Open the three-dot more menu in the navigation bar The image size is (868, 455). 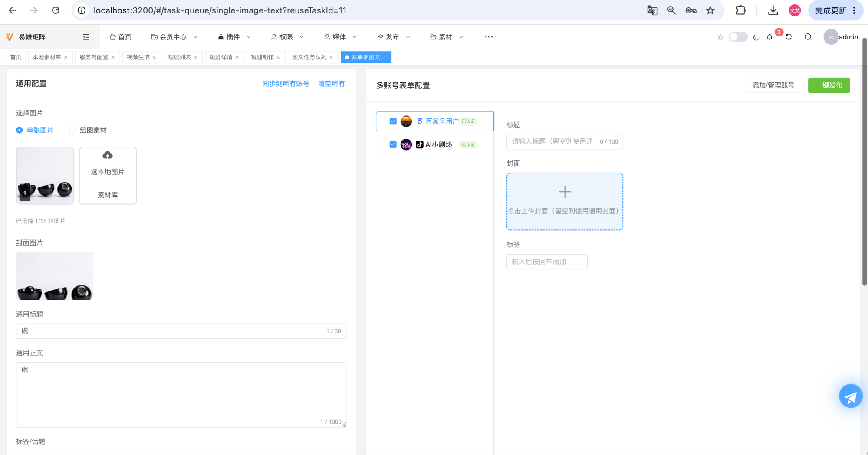[x=489, y=37]
